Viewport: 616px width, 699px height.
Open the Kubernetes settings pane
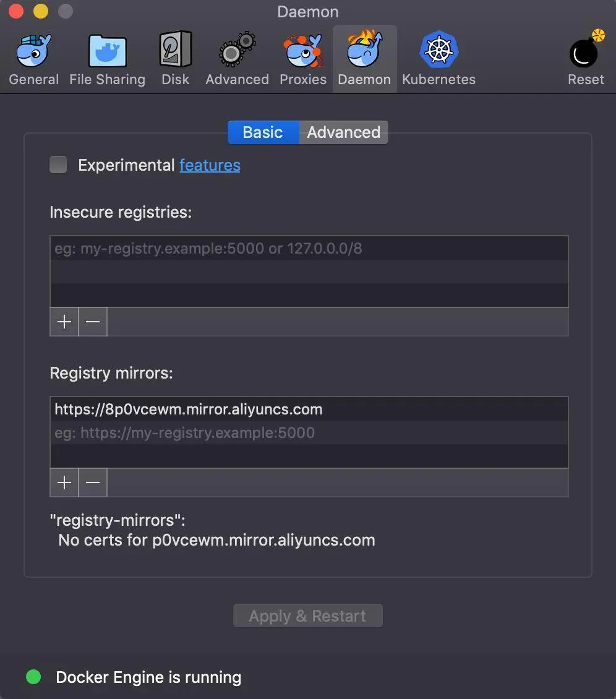pyautogui.click(x=439, y=59)
